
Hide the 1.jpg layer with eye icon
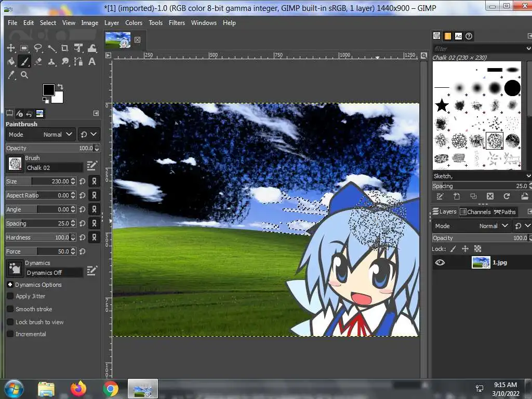point(440,262)
